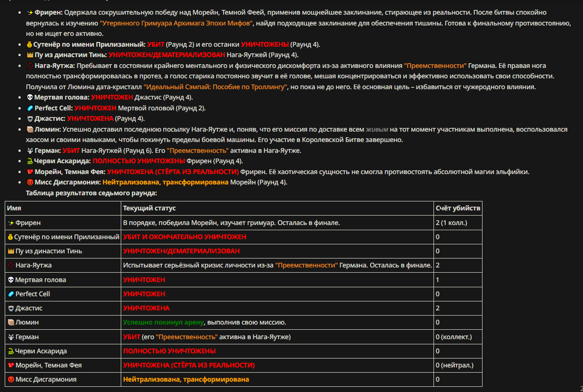Viewport: 583px width, 392px height.
Task: Click green worm emoji in Черви Аскарида table row
Action: 10,351
